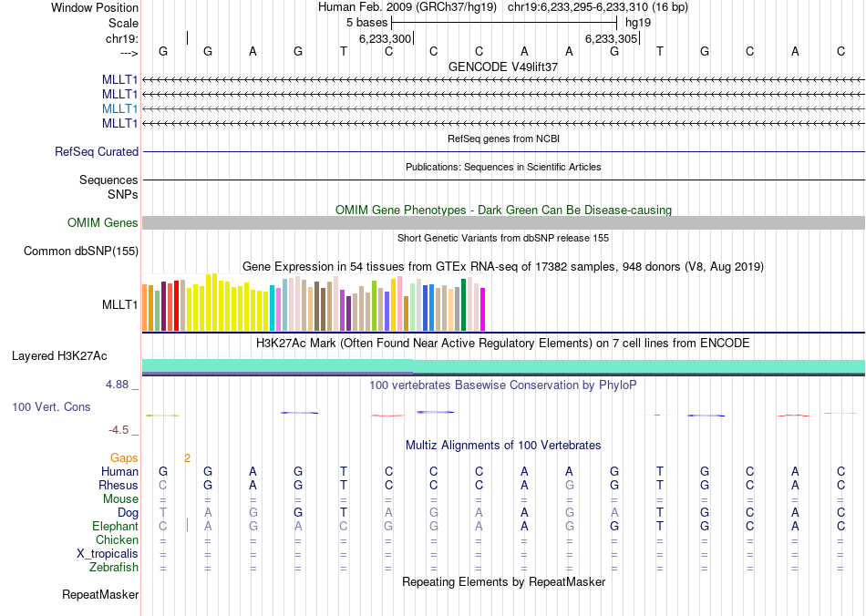The height and width of the screenshot is (616, 866).
Task: Open the OMIM Gene Phenotypes track title
Action: point(503,210)
